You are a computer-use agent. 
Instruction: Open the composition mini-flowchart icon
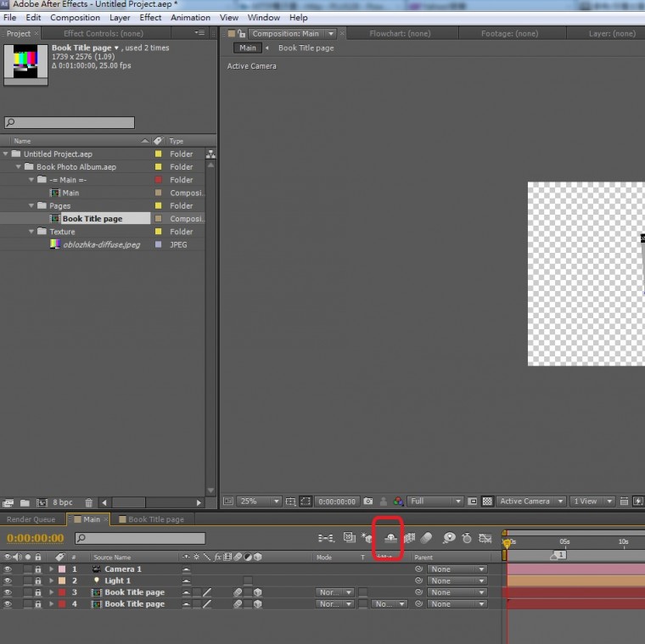point(326,538)
